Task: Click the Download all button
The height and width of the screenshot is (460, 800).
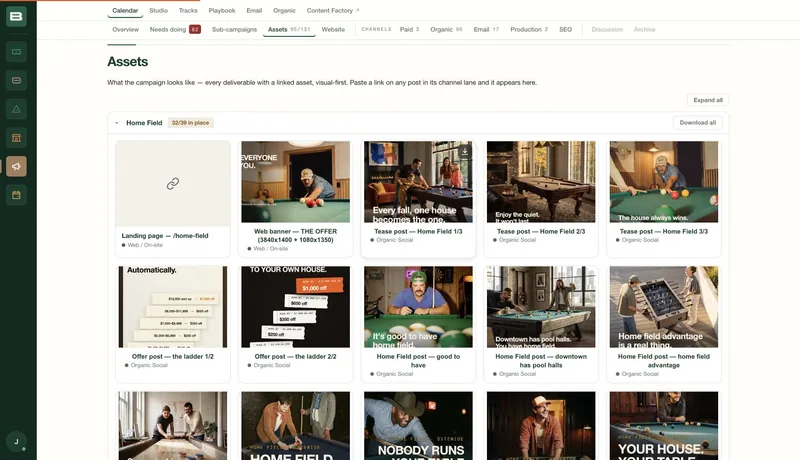Action: [x=697, y=123]
